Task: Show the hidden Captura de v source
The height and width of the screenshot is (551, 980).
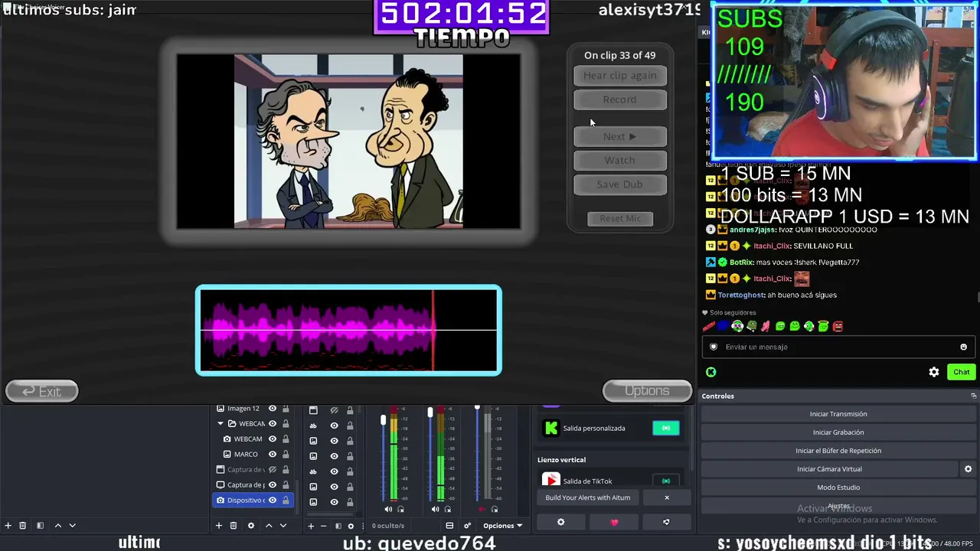Action: (x=272, y=470)
